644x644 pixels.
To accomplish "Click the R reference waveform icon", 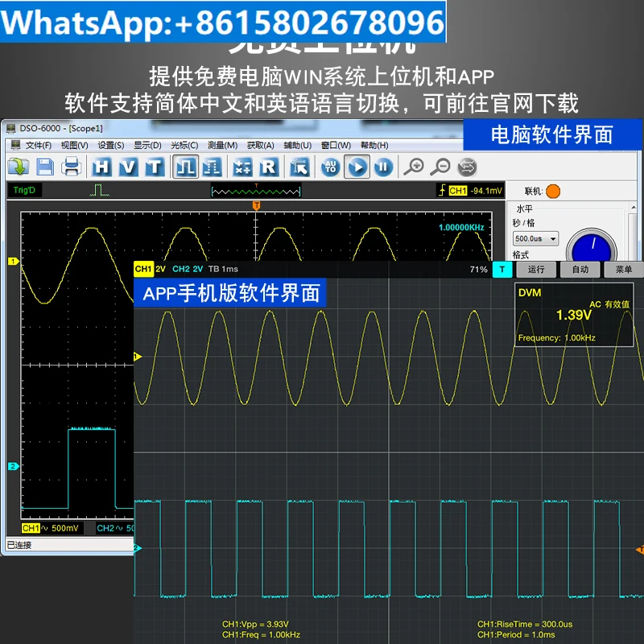I will pyautogui.click(x=269, y=167).
